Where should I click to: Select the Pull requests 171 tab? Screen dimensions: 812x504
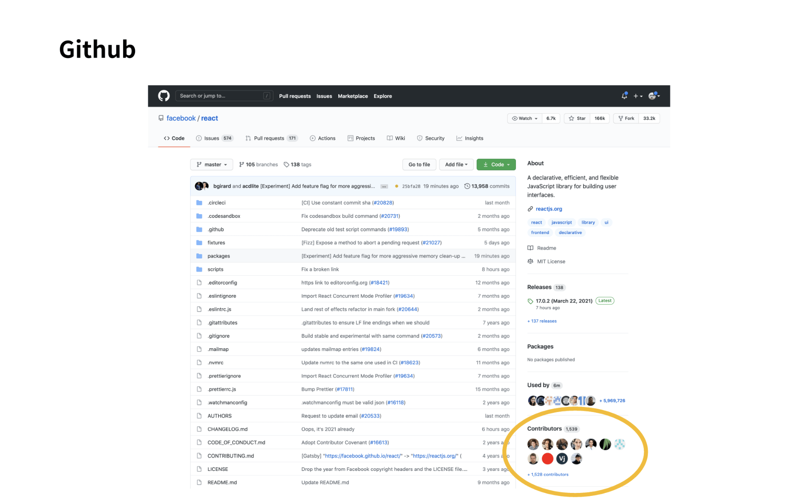[271, 138]
